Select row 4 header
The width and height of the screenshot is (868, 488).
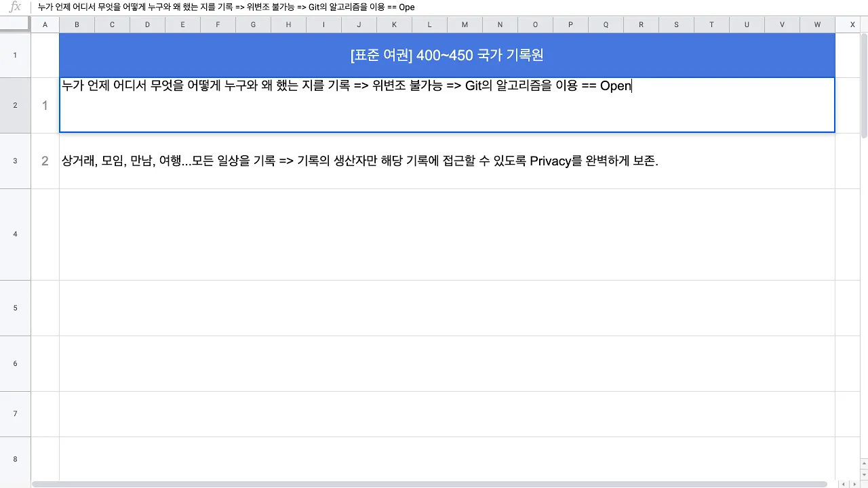coord(15,235)
